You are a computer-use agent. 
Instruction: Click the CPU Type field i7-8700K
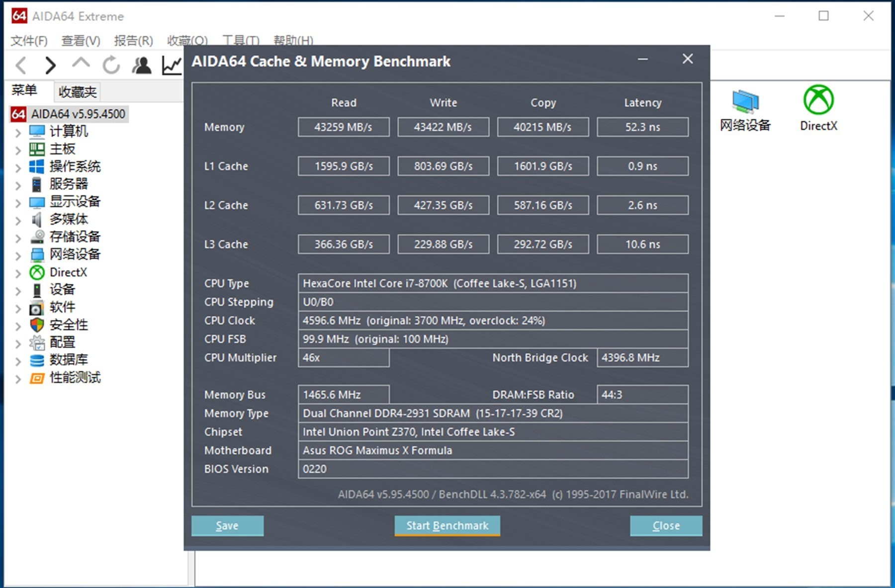(493, 283)
